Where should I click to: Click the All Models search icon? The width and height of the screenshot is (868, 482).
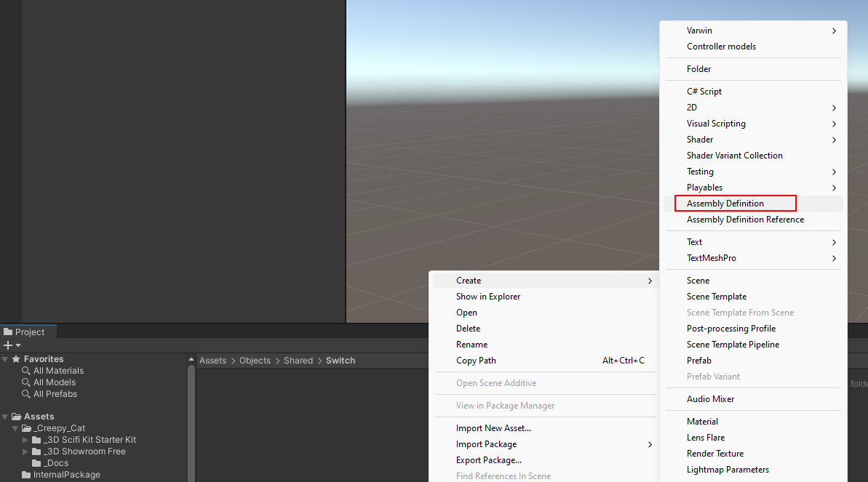pyautogui.click(x=26, y=382)
